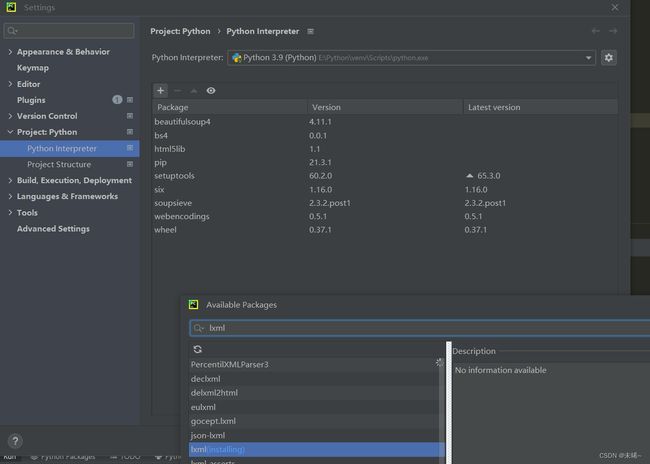Click the remove package minus button
This screenshot has width=650, height=464.
pos(177,90)
